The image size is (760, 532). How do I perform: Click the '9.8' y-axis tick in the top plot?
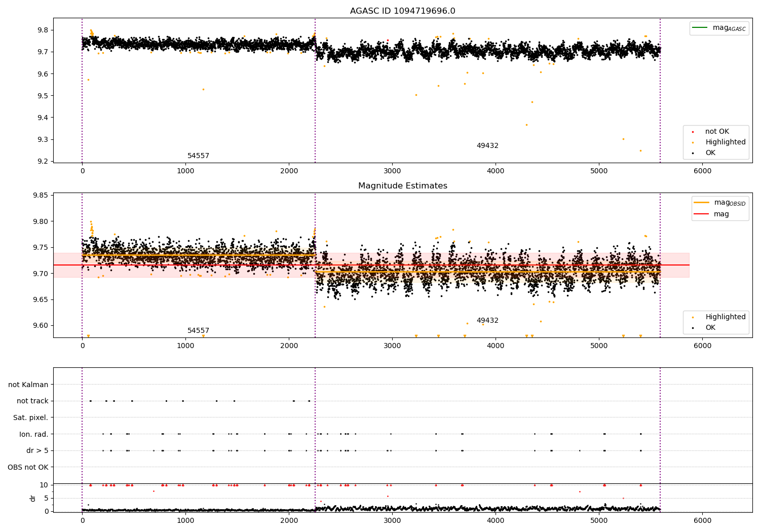pyautogui.click(x=43, y=30)
